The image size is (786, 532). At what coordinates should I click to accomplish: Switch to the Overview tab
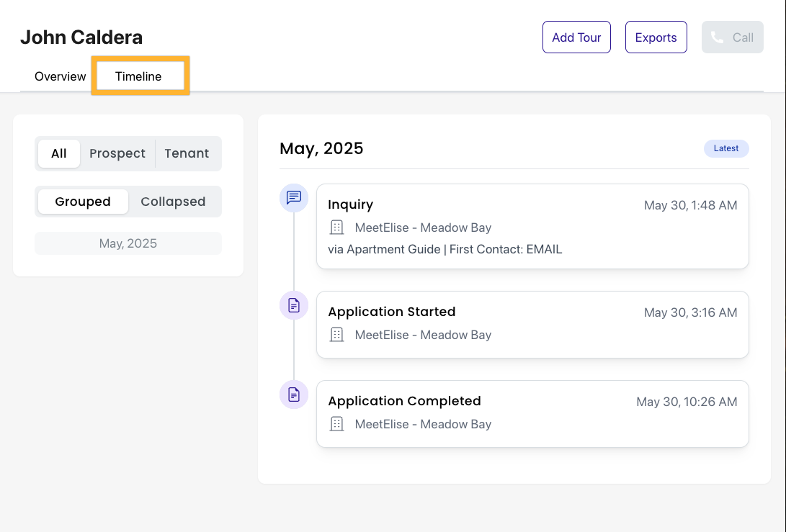60,76
